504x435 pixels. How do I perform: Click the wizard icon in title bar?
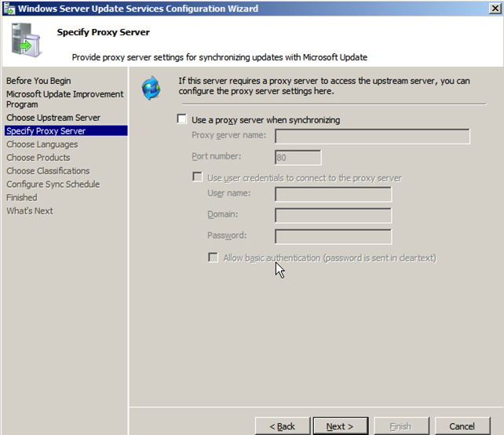tap(8, 9)
